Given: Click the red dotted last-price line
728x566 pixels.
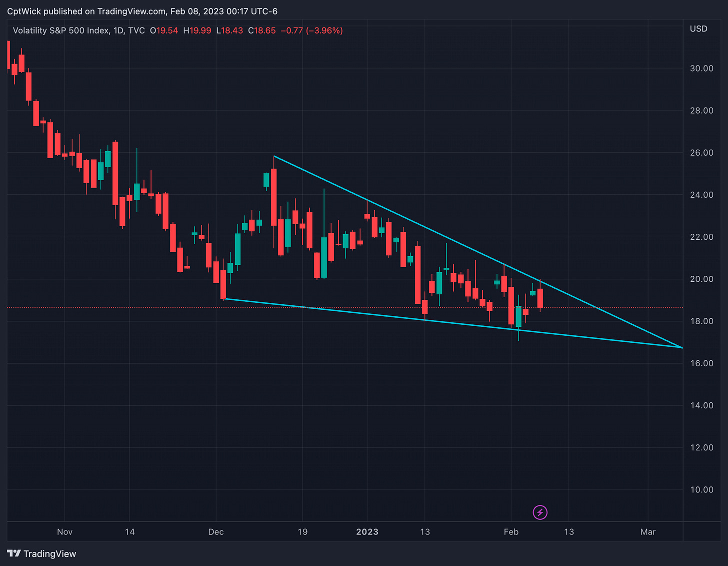Looking at the screenshot, I should click(345, 307).
